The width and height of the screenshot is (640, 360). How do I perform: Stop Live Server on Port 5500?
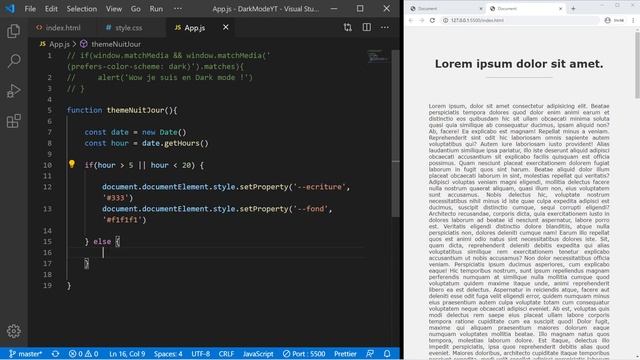click(x=304, y=353)
